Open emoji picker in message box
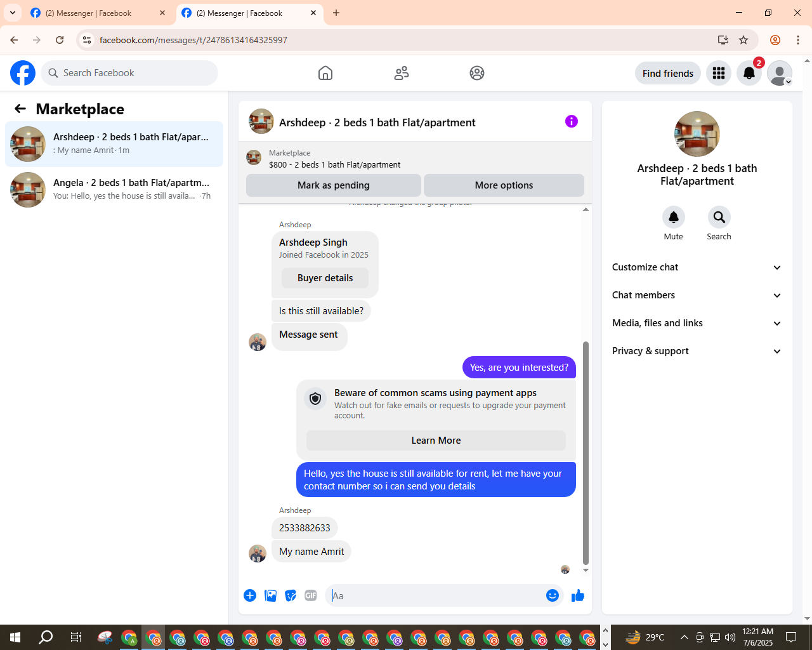The width and height of the screenshot is (812, 650). pos(553,595)
